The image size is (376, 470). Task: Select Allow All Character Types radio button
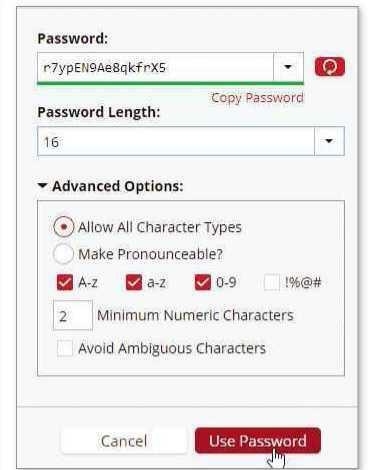63,227
